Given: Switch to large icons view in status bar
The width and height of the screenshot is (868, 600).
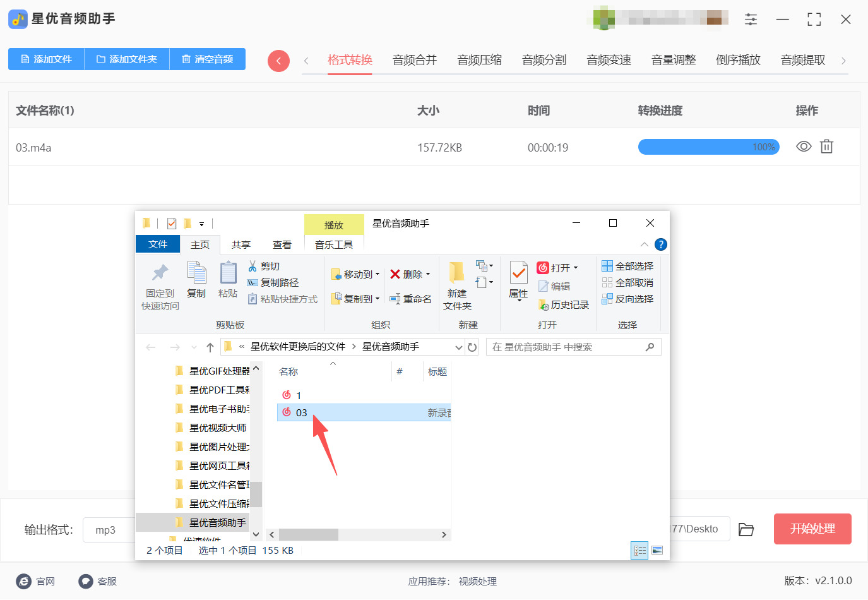Looking at the screenshot, I should 657,550.
